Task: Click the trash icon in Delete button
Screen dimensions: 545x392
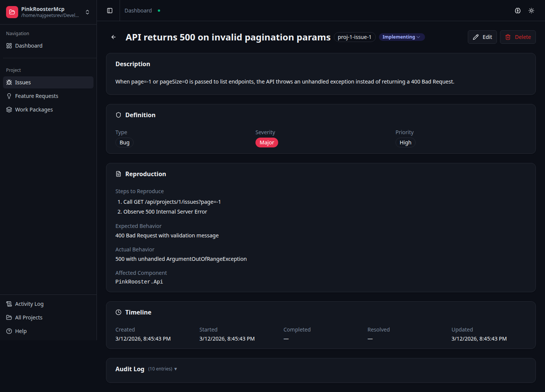Action: coord(508,37)
